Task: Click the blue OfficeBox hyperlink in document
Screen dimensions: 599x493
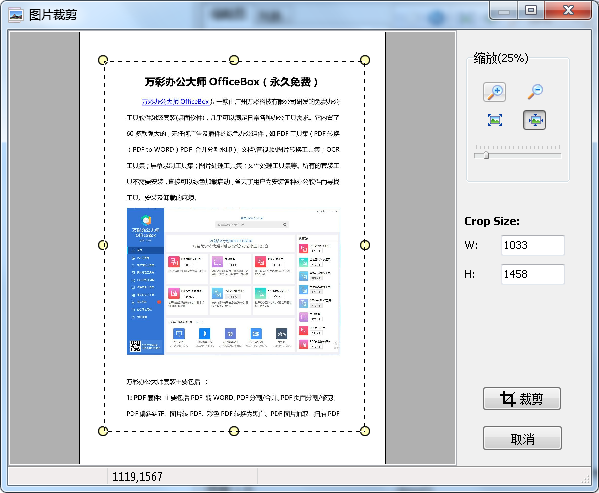Action: coord(175,102)
